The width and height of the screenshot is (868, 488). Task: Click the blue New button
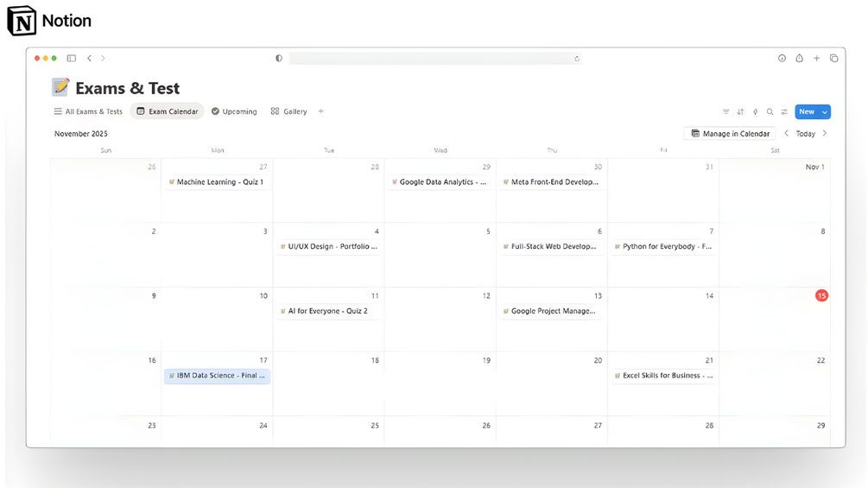[x=807, y=111]
